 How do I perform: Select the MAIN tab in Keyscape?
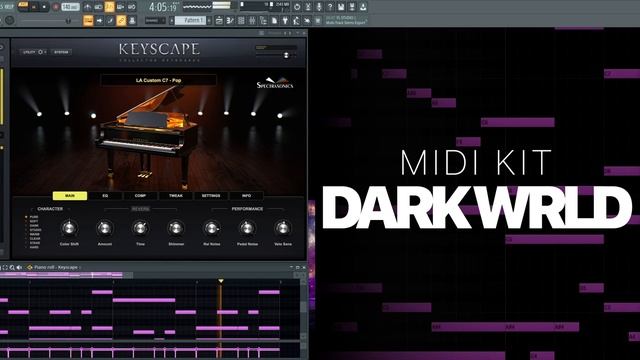[x=70, y=196]
